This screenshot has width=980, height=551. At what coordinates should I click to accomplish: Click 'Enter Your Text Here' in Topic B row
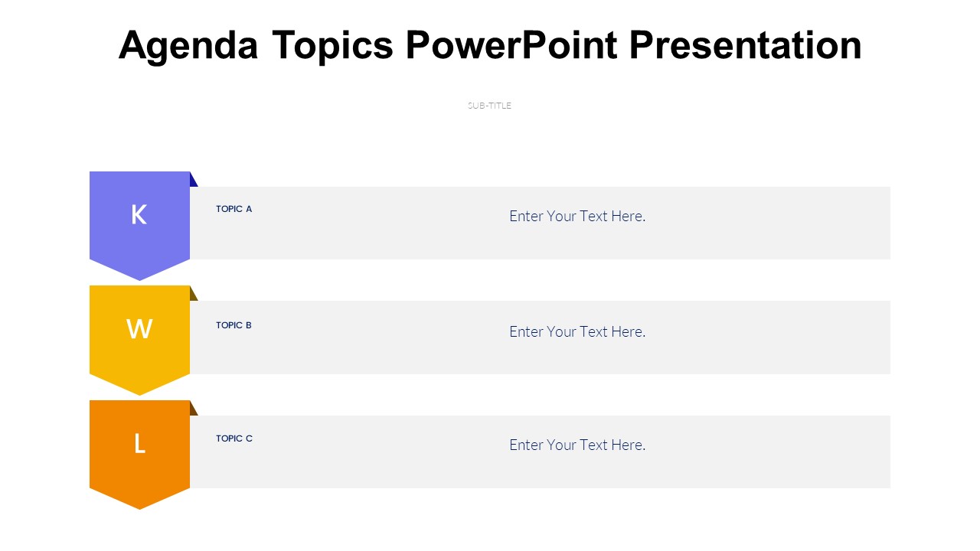click(577, 331)
